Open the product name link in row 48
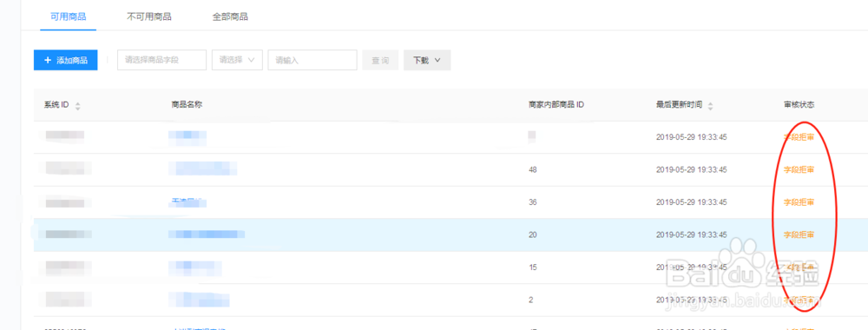 pyautogui.click(x=203, y=168)
